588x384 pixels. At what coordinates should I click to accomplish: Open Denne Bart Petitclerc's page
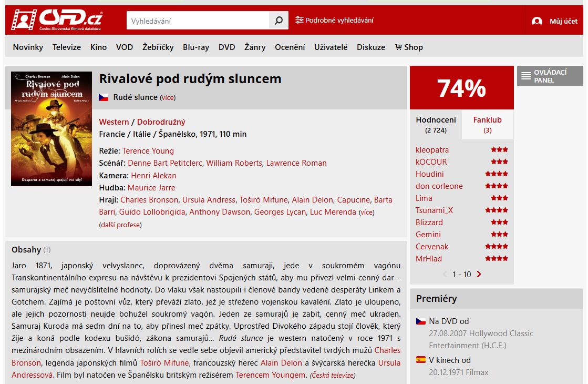(x=165, y=163)
